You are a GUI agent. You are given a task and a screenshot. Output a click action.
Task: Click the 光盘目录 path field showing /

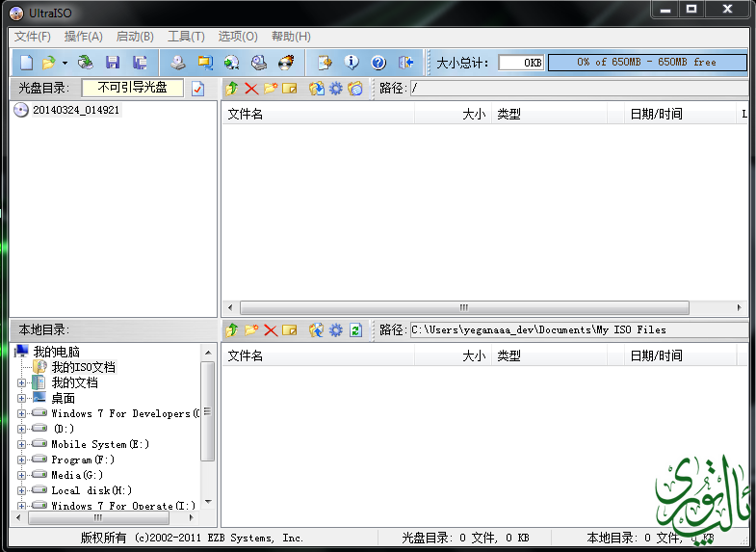click(x=579, y=89)
